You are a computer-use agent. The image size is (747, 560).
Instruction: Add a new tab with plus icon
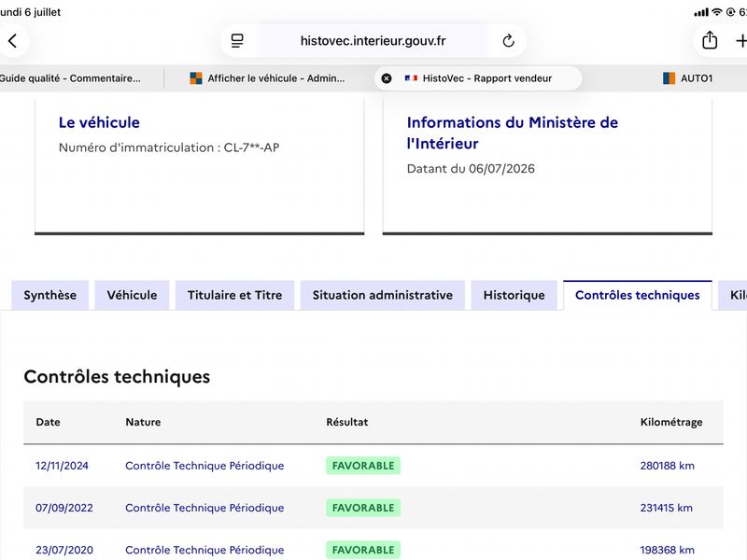pos(740,41)
